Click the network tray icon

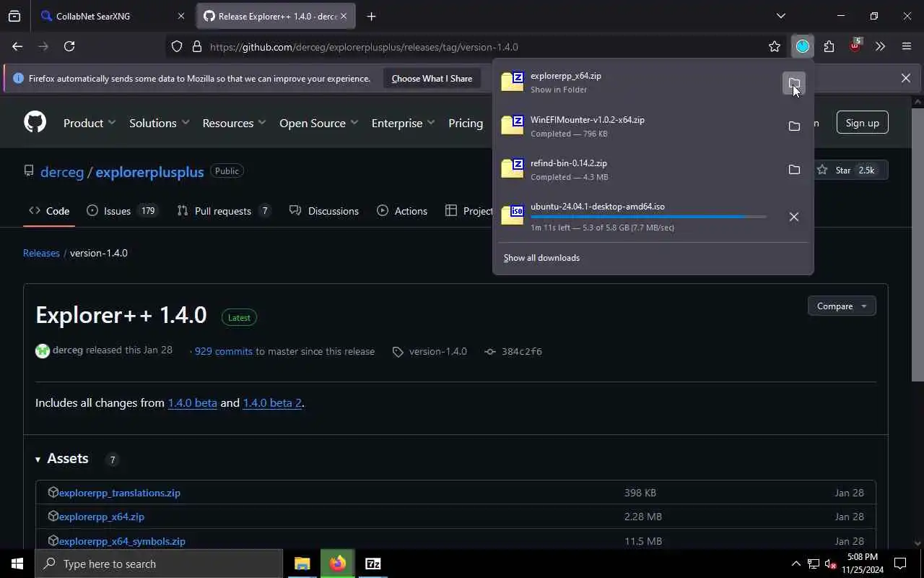pos(814,564)
